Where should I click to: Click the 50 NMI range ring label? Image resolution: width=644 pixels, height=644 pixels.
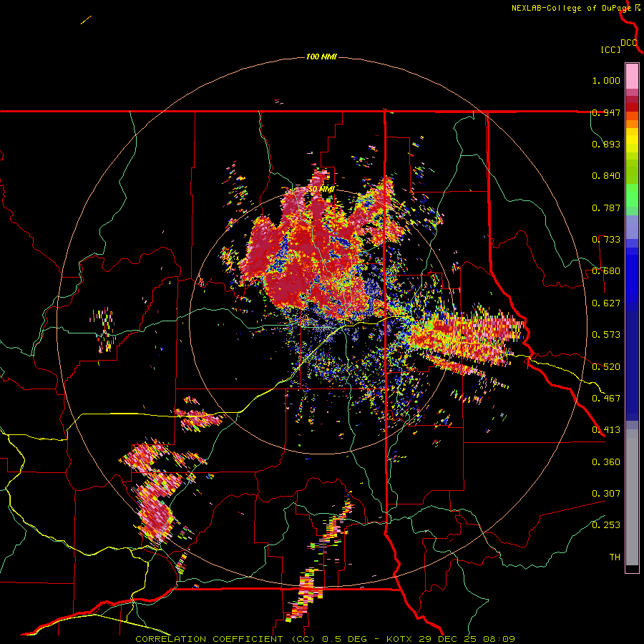321,189
